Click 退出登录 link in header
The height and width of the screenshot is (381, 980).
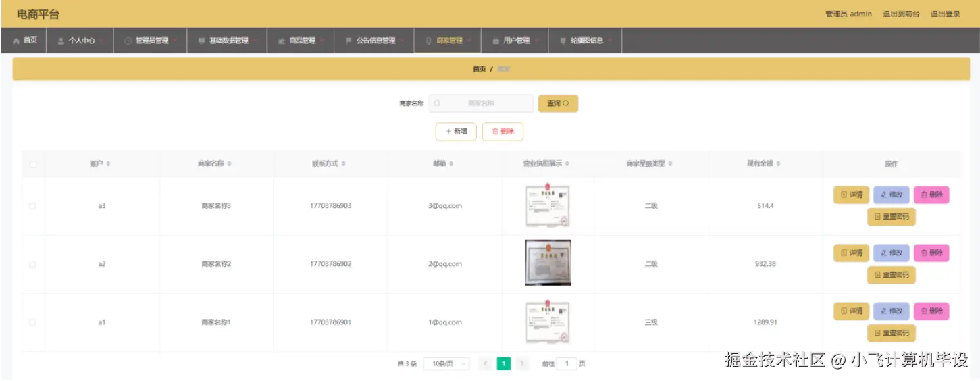[945, 14]
